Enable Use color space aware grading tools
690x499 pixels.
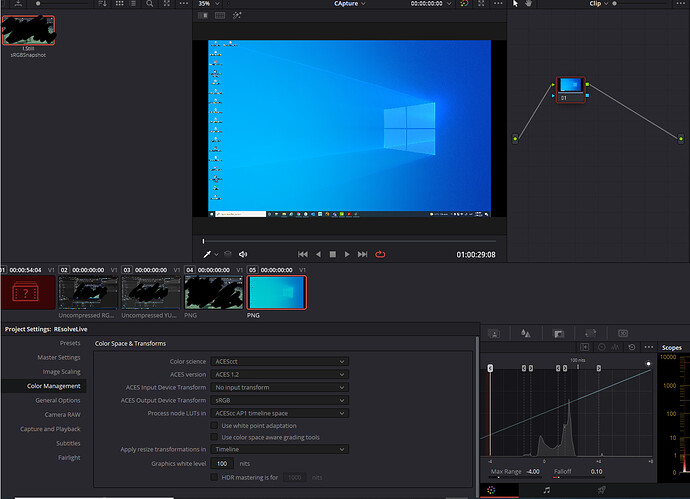click(x=214, y=437)
